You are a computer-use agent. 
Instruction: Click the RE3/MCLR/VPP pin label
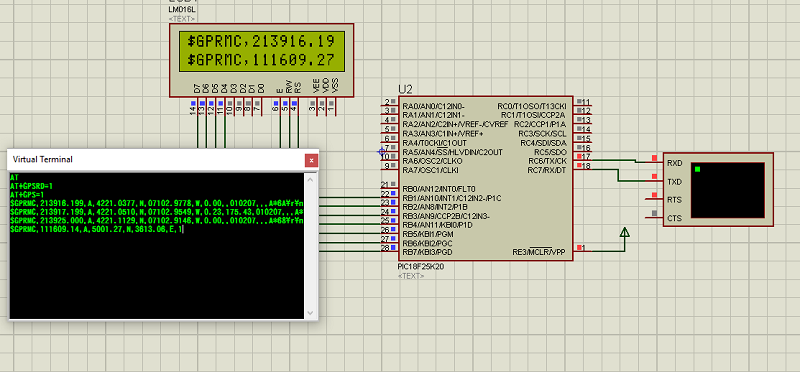[539, 252]
